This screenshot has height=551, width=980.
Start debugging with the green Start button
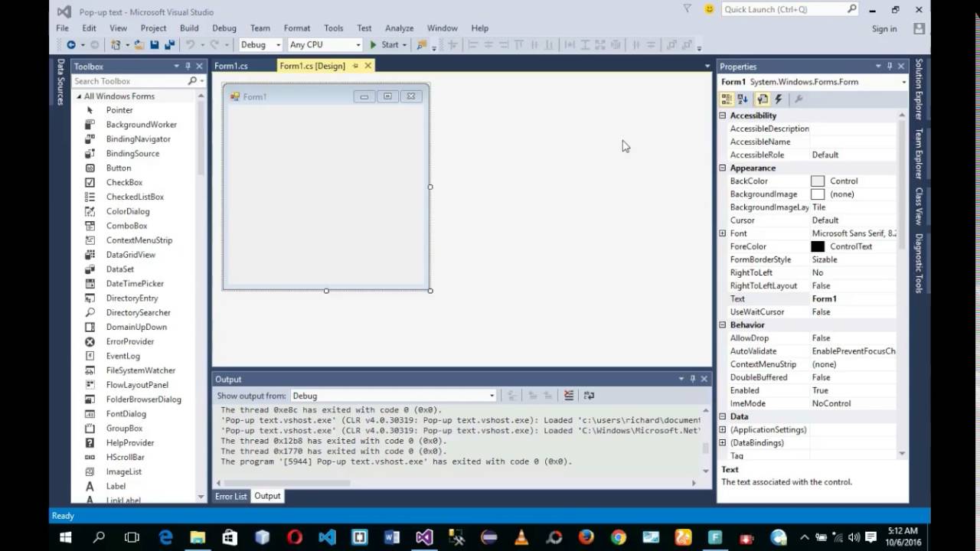coord(385,44)
